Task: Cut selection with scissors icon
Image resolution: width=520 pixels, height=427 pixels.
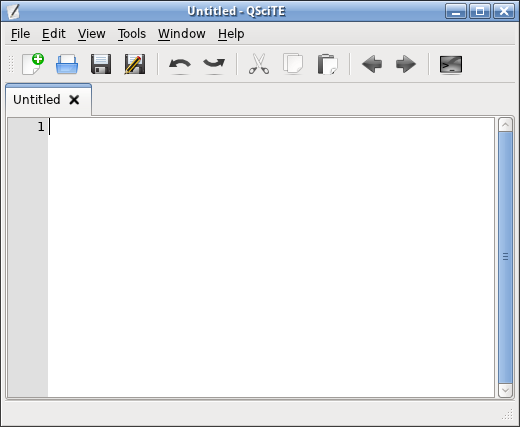Action: (x=259, y=64)
